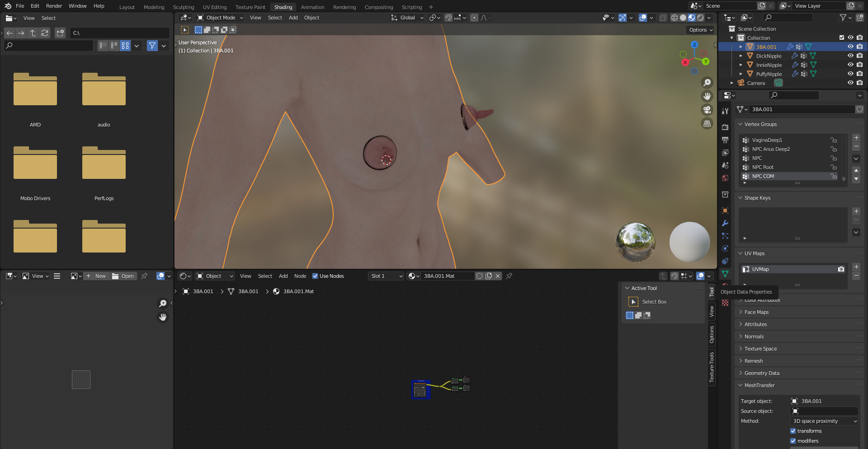Screen dimensions: 868x449
Task: Open the Slot 1 material slot dropdown
Action: coord(386,276)
